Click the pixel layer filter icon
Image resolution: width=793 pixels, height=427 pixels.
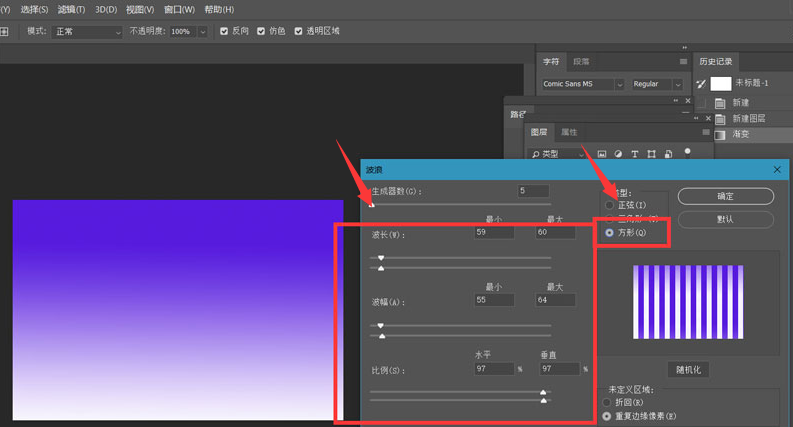tap(602, 154)
